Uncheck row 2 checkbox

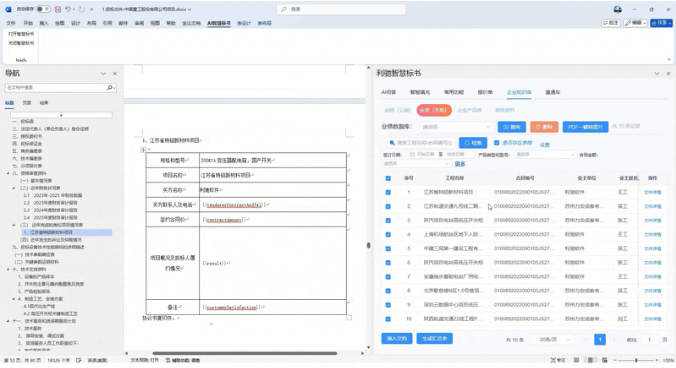click(x=388, y=206)
